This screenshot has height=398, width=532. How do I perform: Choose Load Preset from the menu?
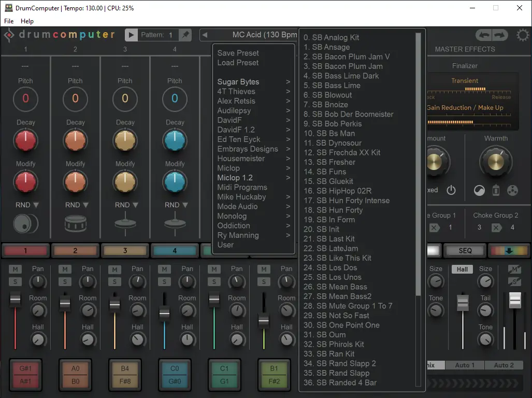coord(238,62)
